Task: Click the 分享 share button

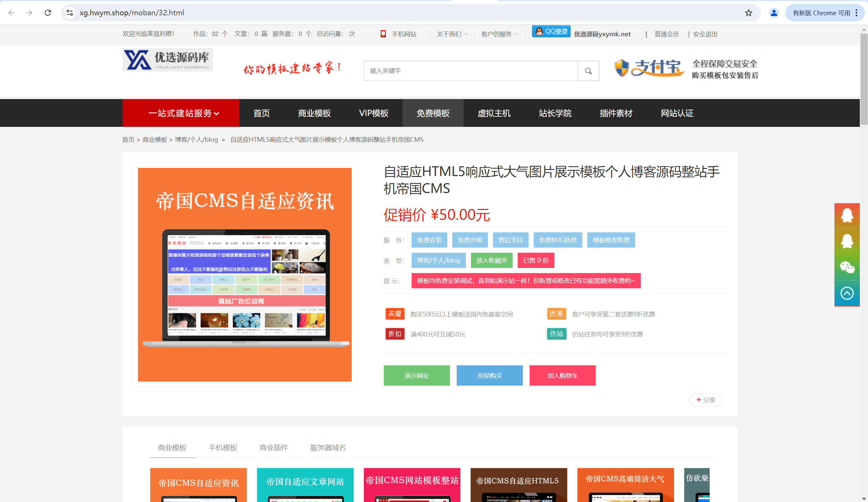Action: 706,400
